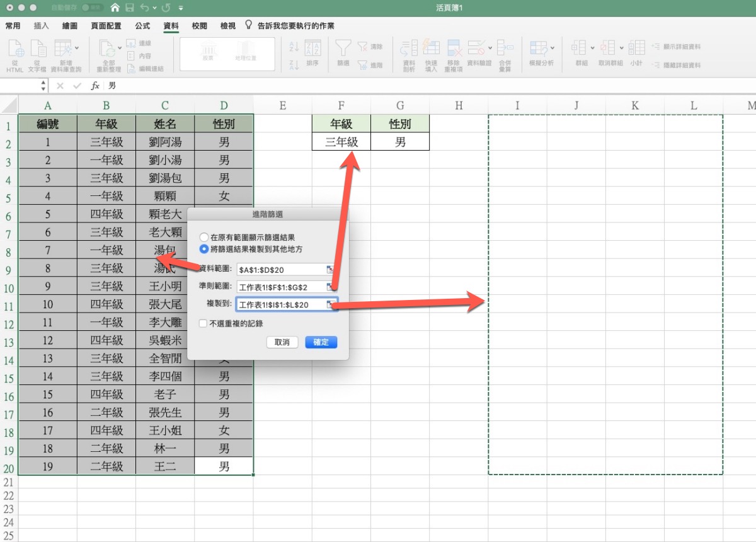Expand the 模擬分析 dropdown arrow
This screenshot has width=756, height=542.
[553, 48]
